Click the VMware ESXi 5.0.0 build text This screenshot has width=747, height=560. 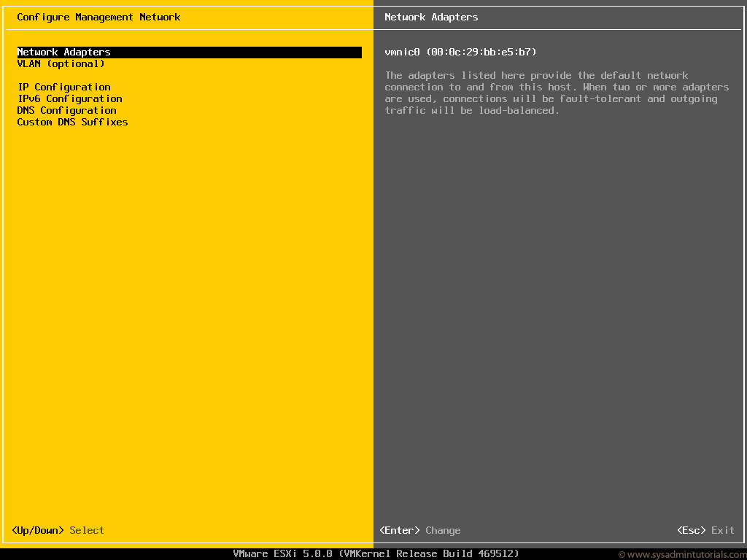pos(376,554)
